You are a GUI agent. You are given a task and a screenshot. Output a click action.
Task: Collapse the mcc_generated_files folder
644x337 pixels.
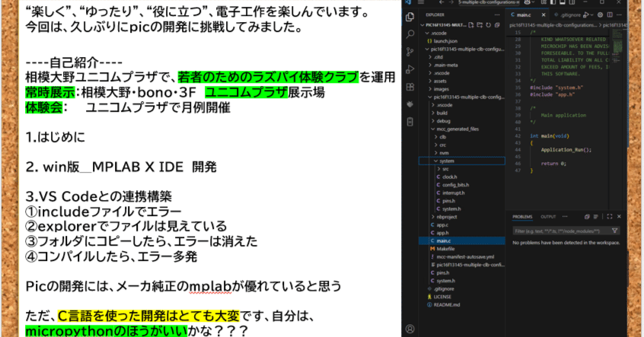coord(461,129)
